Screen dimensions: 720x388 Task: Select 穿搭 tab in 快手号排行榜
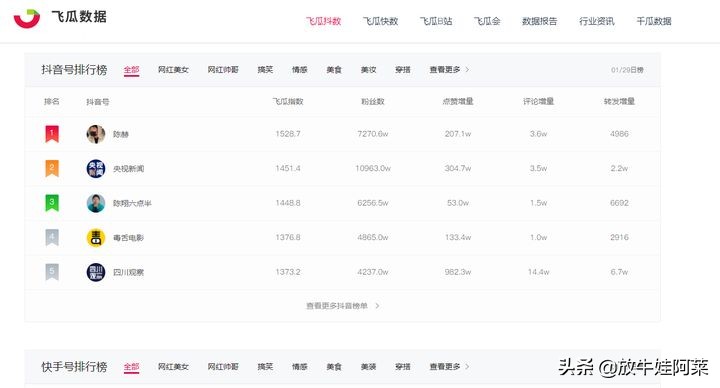403,367
